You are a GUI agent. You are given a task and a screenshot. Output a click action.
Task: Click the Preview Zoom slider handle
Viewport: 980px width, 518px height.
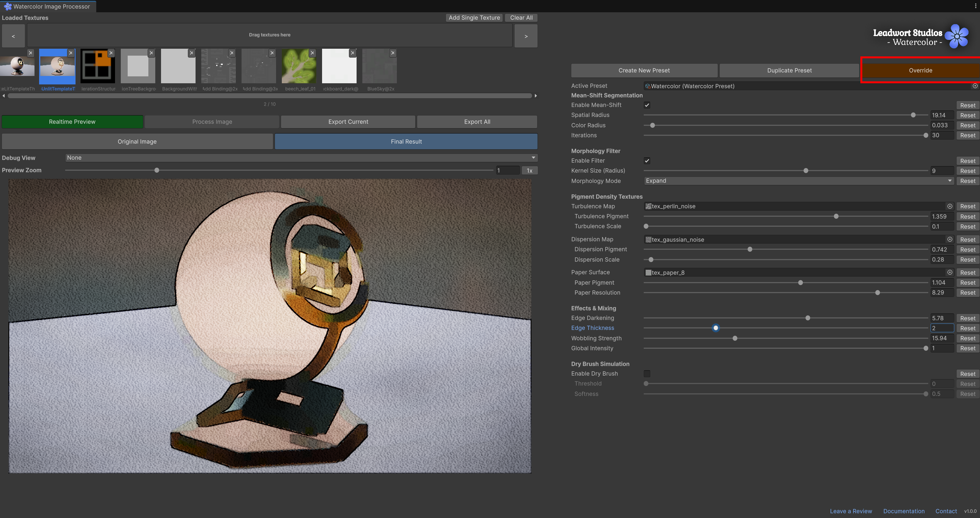(157, 170)
